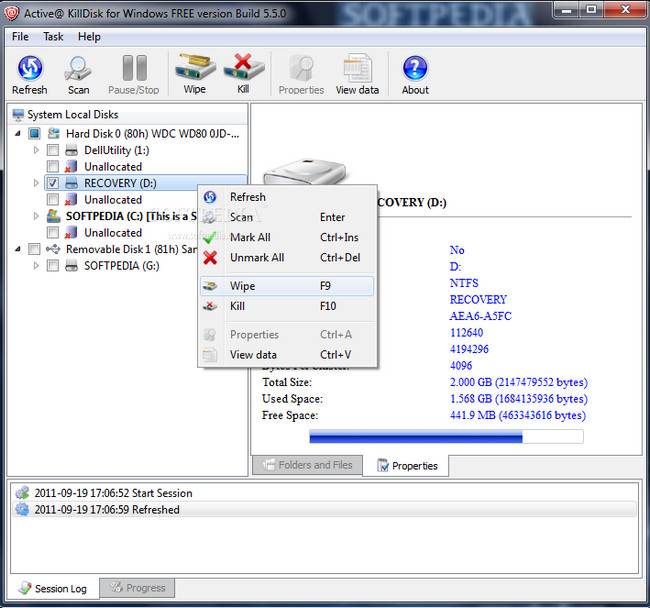Click the Refresh toolbar icon

pos(29,74)
